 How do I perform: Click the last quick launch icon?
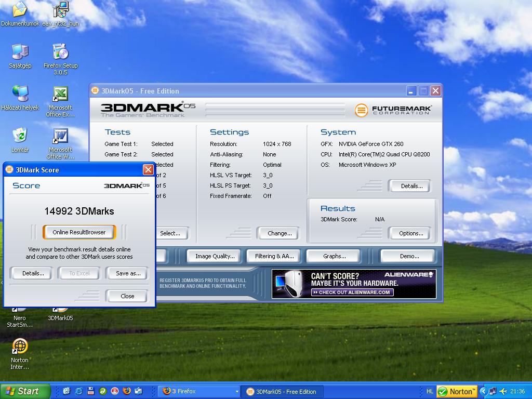[138, 391]
